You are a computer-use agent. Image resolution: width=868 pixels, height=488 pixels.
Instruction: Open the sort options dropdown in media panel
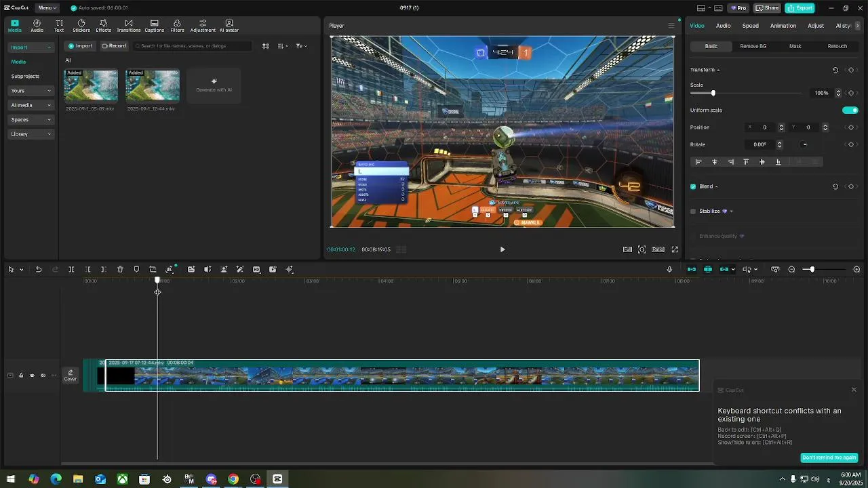[x=283, y=46]
